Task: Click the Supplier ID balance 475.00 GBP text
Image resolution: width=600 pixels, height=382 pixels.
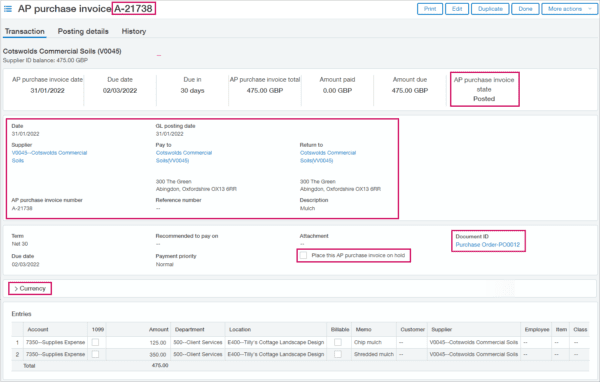Action: pos(45,60)
